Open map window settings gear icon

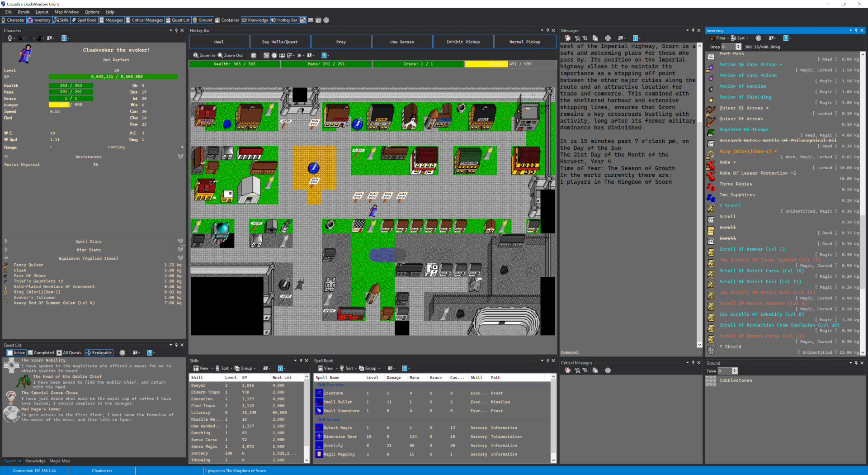[x=254, y=55]
